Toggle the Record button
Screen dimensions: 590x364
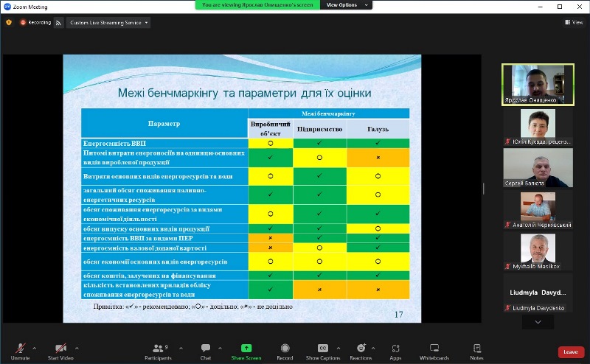tap(285, 351)
